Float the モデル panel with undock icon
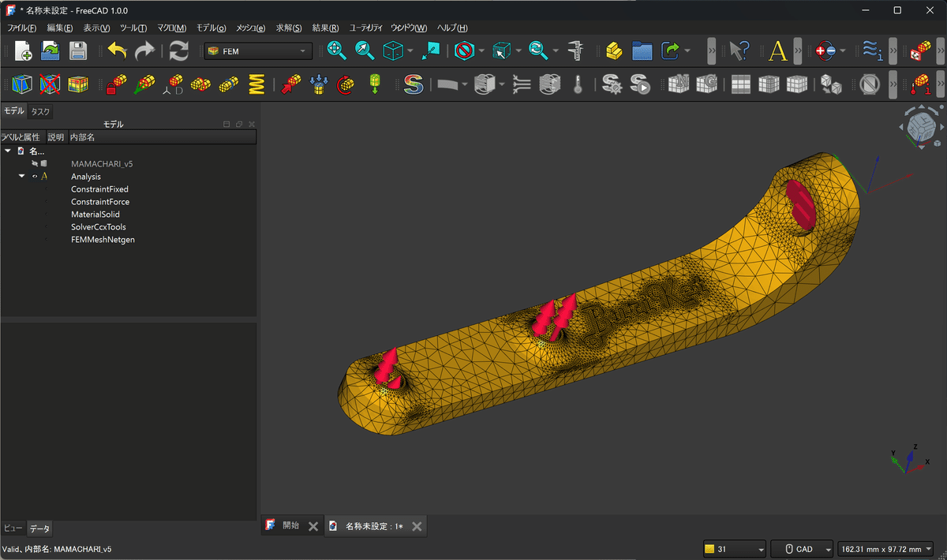This screenshot has width=947, height=560. [239, 124]
